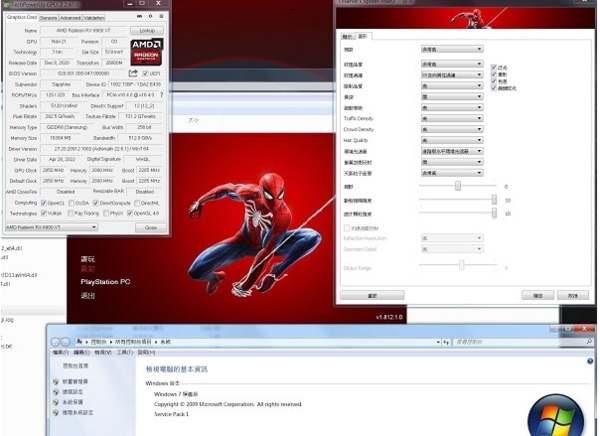
Task: Click the AMD Radeon logo in GPU-Z
Action: [147, 51]
